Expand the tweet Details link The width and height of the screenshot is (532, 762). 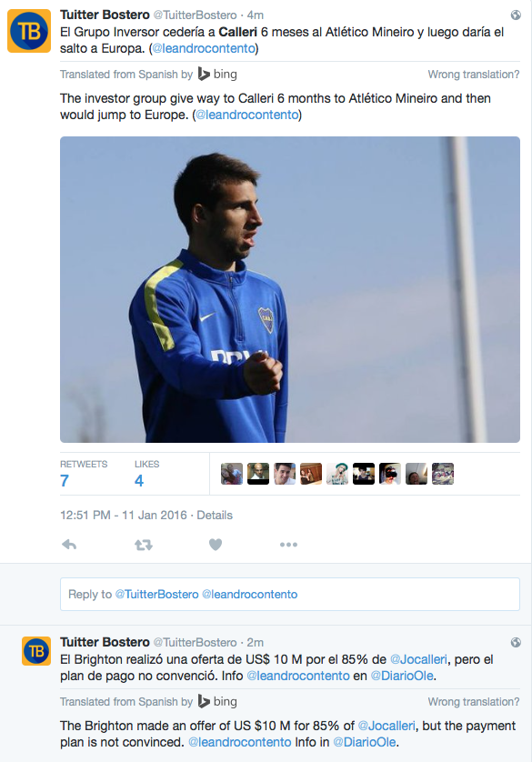(x=215, y=516)
